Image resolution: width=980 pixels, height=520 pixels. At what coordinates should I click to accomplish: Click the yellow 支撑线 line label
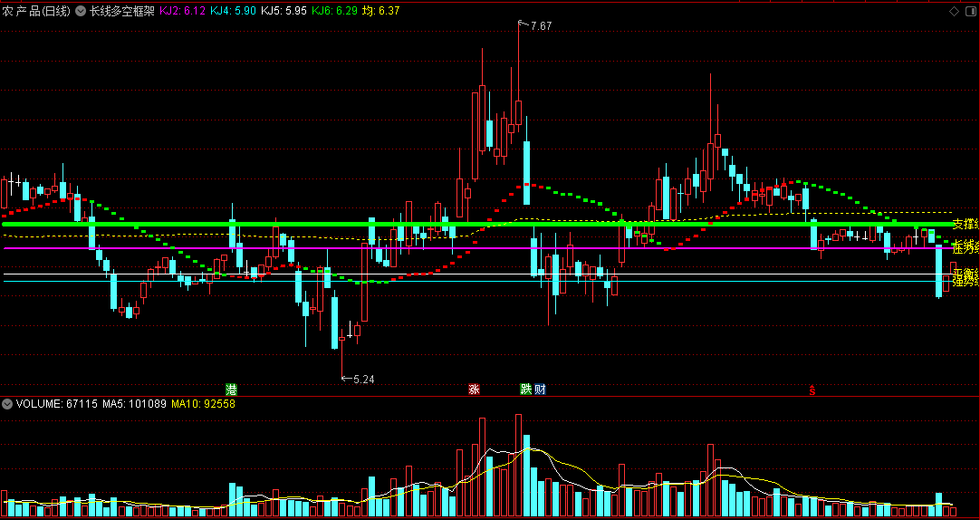pos(966,224)
